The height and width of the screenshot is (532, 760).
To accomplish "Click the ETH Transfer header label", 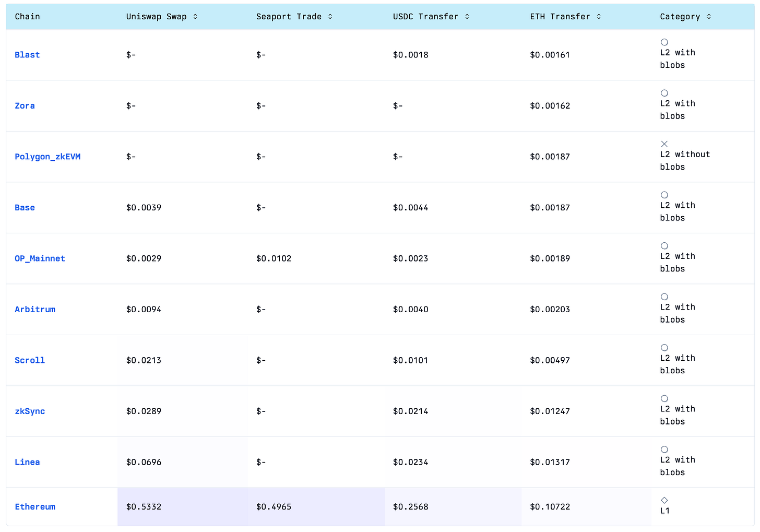I will (560, 17).
